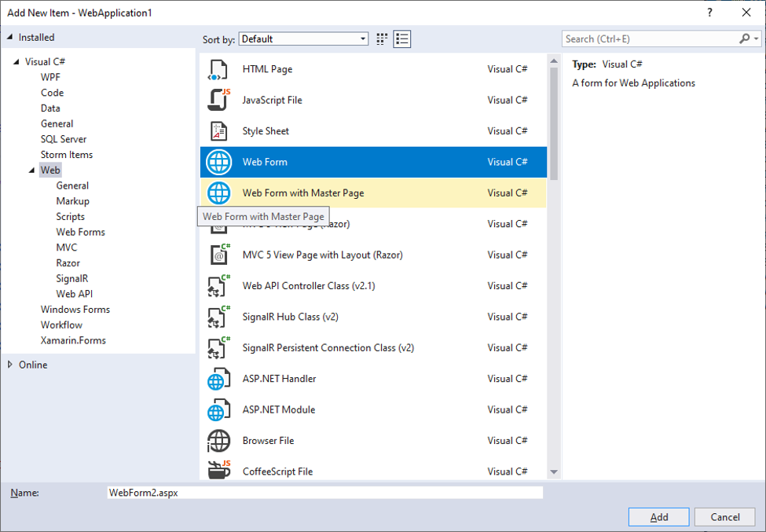Click the Web Form globe icon
Image resolution: width=766 pixels, height=532 pixels.
(x=218, y=162)
